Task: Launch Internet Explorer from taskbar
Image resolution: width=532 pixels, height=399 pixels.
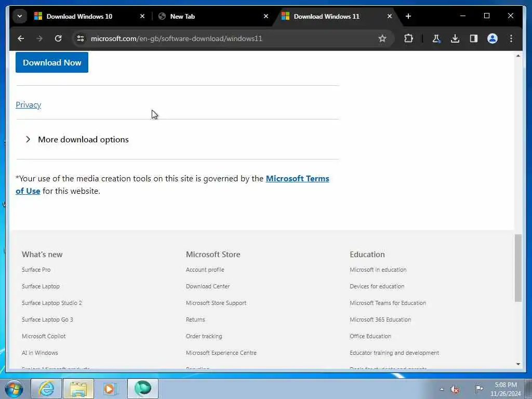Action: pos(46,389)
